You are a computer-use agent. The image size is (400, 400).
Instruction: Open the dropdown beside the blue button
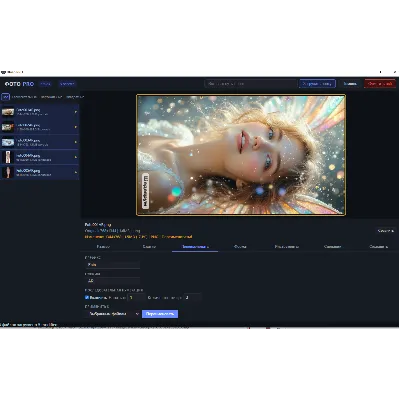click(112, 314)
